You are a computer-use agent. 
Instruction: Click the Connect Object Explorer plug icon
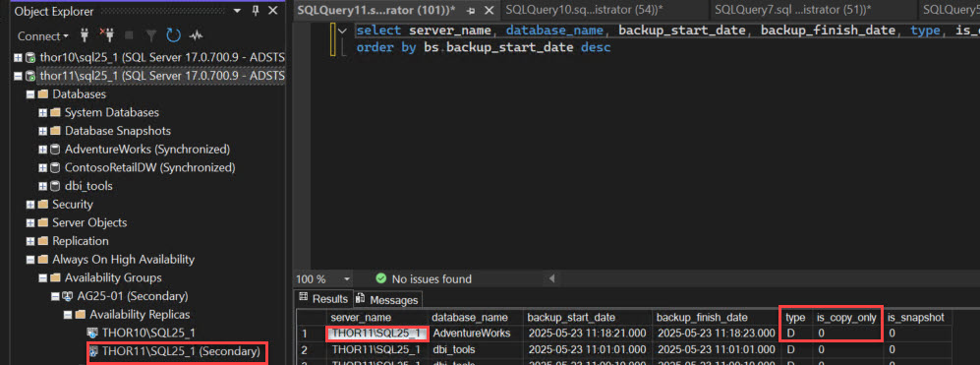pos(85,35)
